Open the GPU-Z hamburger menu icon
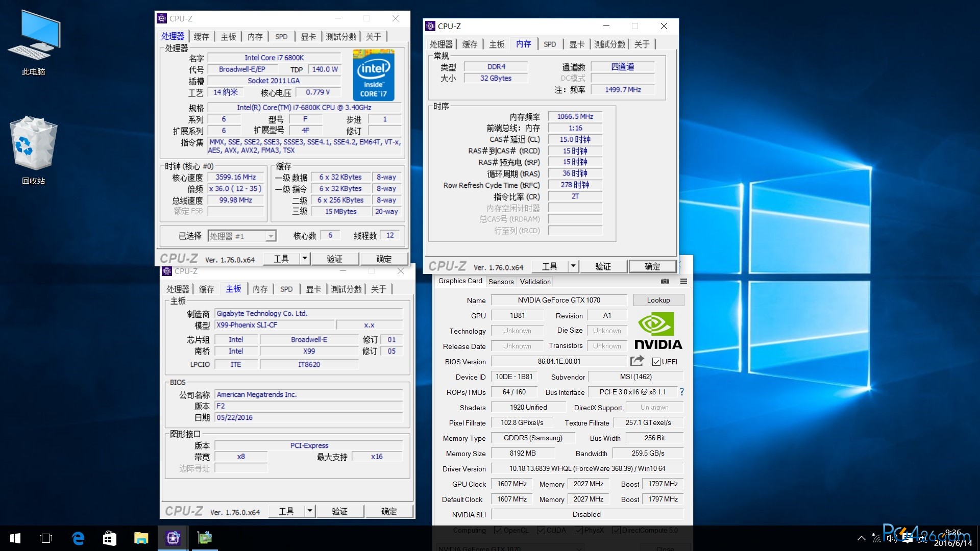Viewport: 980px width, 551px height. coord(683,281)
